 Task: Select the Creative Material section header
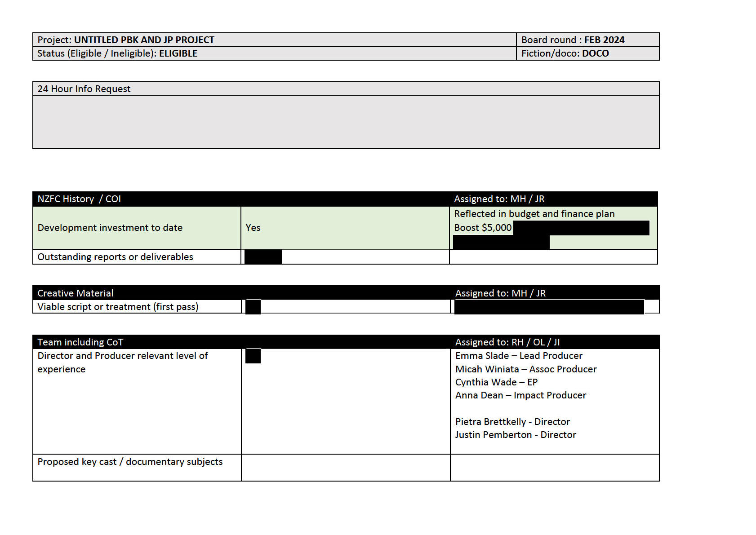[x=76, y=293]
